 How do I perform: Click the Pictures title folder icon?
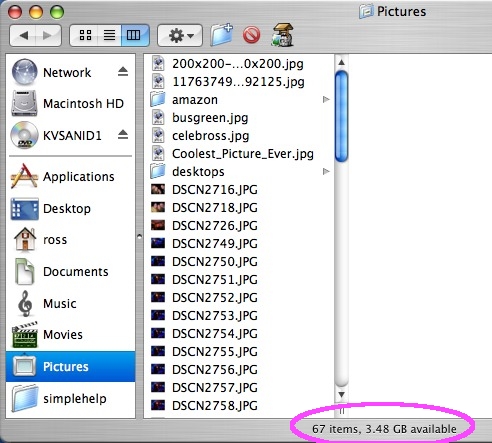[x=366, y=12]
